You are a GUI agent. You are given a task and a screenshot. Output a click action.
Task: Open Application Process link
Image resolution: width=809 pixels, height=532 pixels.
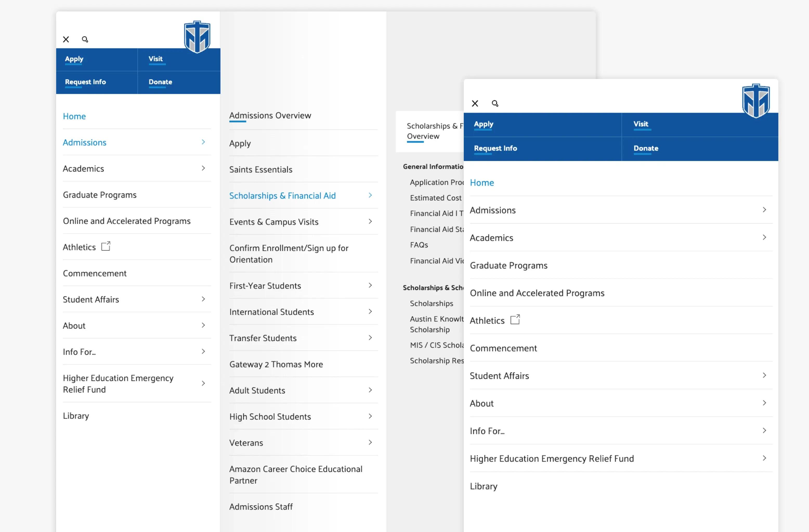click(x=437, y=182)
